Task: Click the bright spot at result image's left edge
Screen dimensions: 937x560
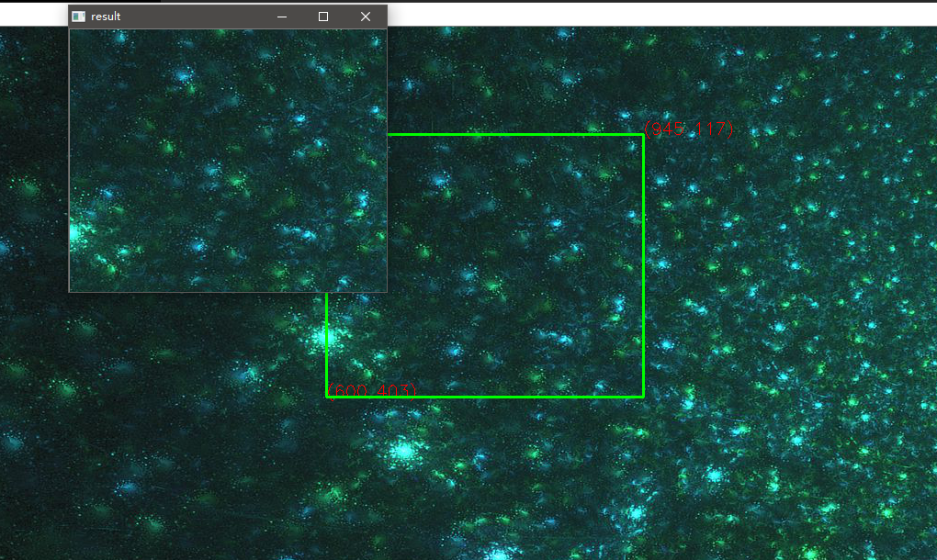Action: (77, 232)
